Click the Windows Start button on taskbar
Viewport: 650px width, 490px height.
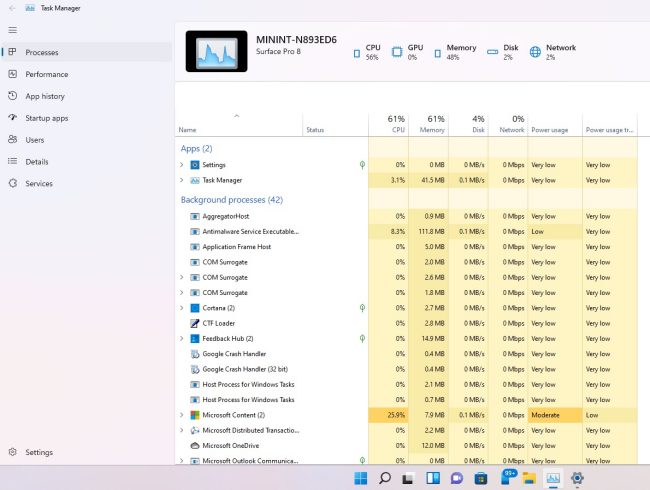(x=360, y=478)
